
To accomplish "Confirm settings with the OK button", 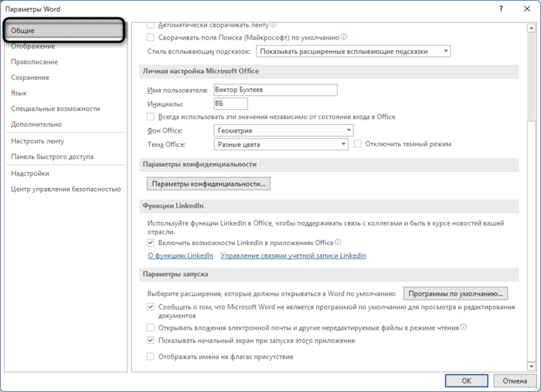I will coord(466,380).
